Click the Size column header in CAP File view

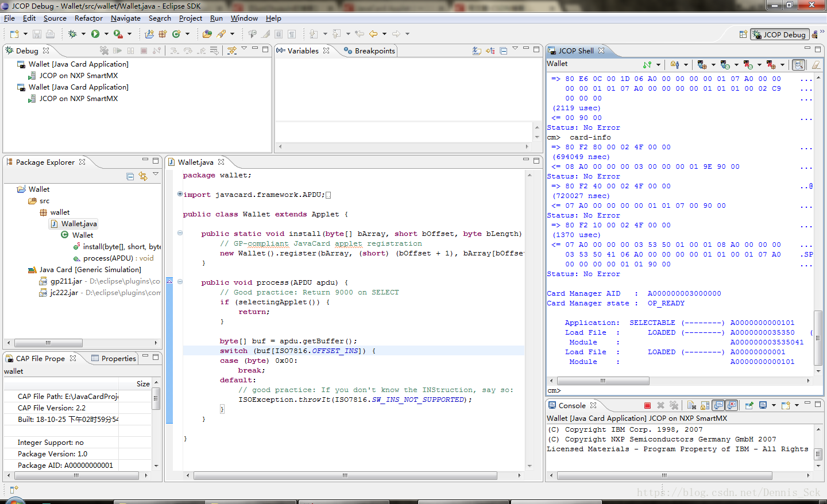(x=143, y=383)
